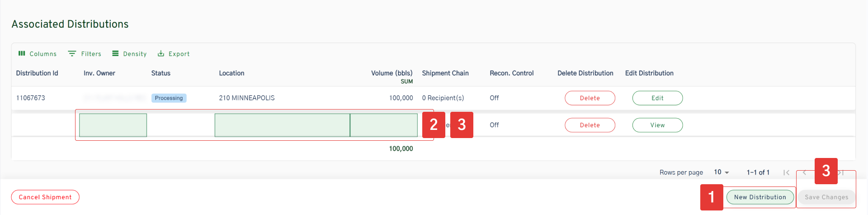Delete distribution 11067673
The image size is (868, 215).
[590, 98]
